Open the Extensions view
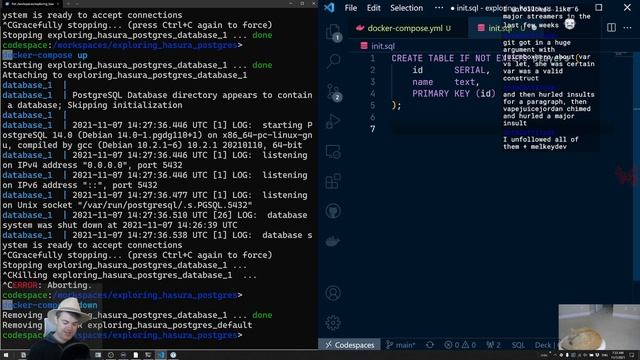The image size is (640, 360). click(333, 181)
